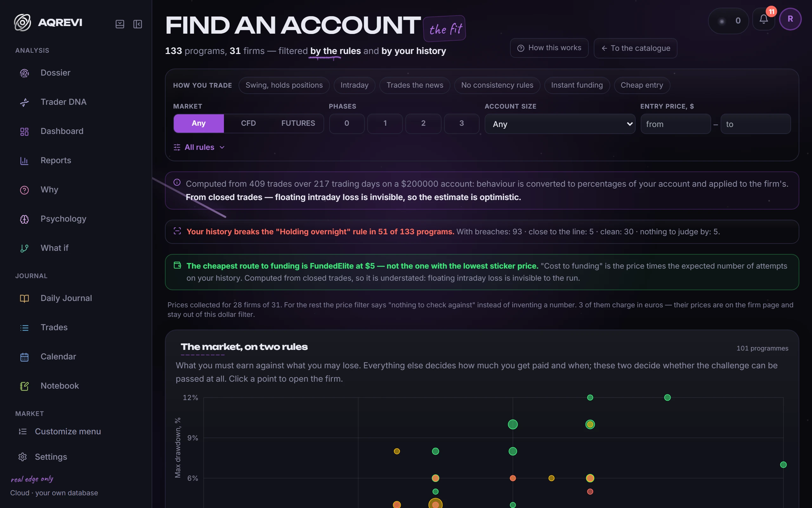Open user avatar R menu
This screenshot has height=508, width=812.
point(790,19)
